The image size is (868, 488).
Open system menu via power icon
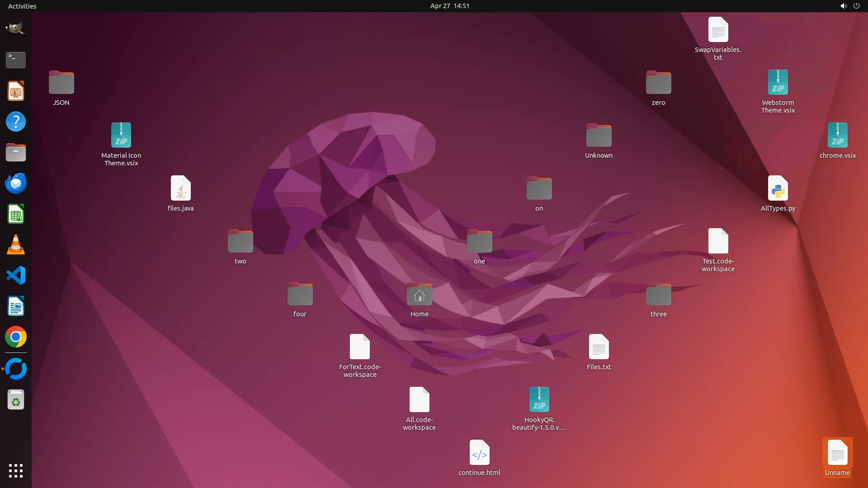[x=856, y=6]
